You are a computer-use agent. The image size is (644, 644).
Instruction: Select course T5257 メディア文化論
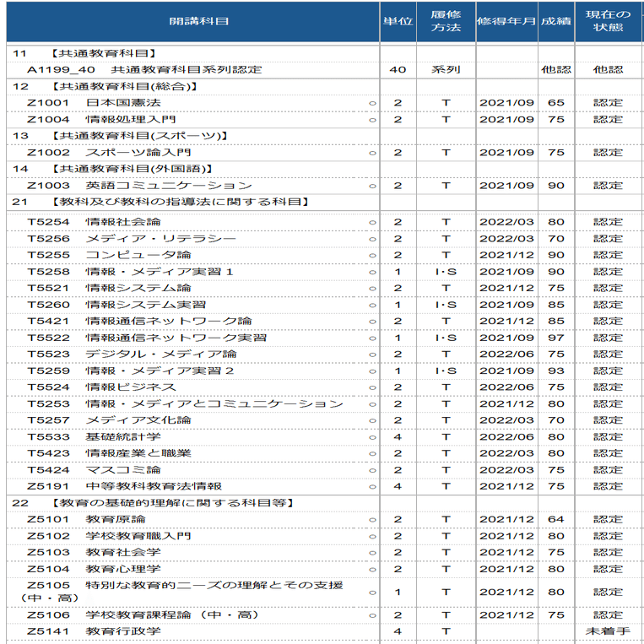click(x=109, y=420)
